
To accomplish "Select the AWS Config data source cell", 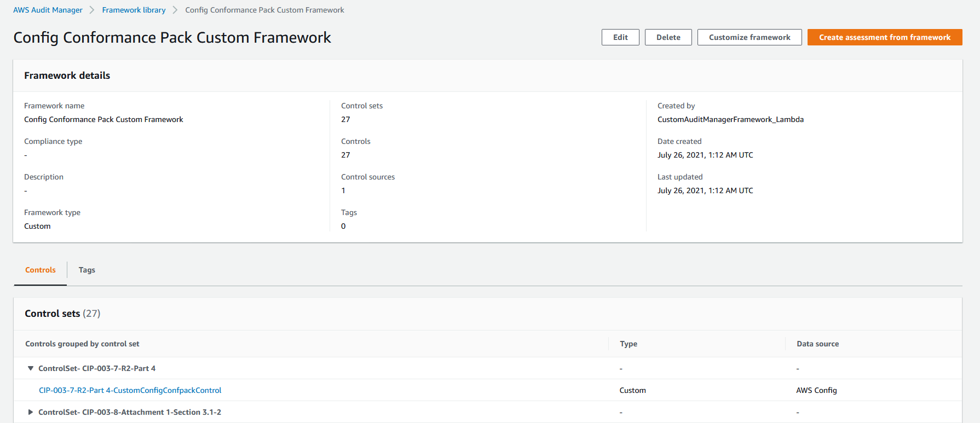I will coord(816,390).
